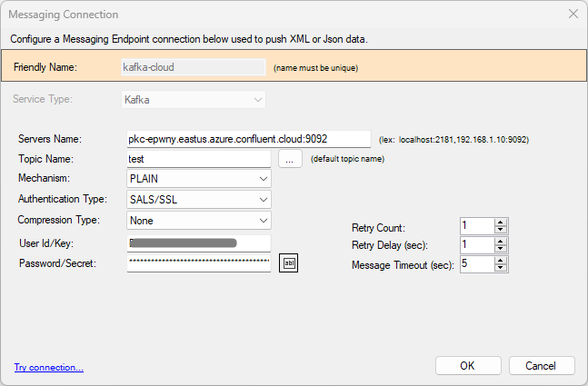The image size is (588, 386).
Task: Decrease Retry Count with down arrow
Action: pyautogui.click(x=500, y=230)
